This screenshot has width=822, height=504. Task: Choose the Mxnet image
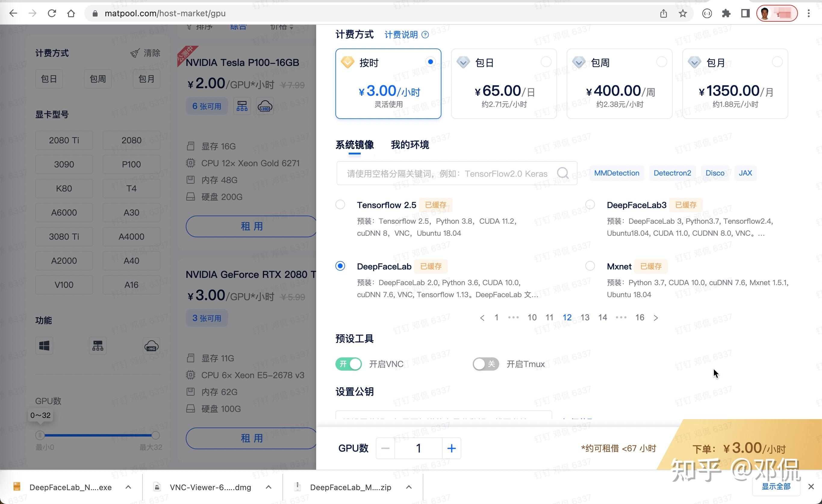590,266
